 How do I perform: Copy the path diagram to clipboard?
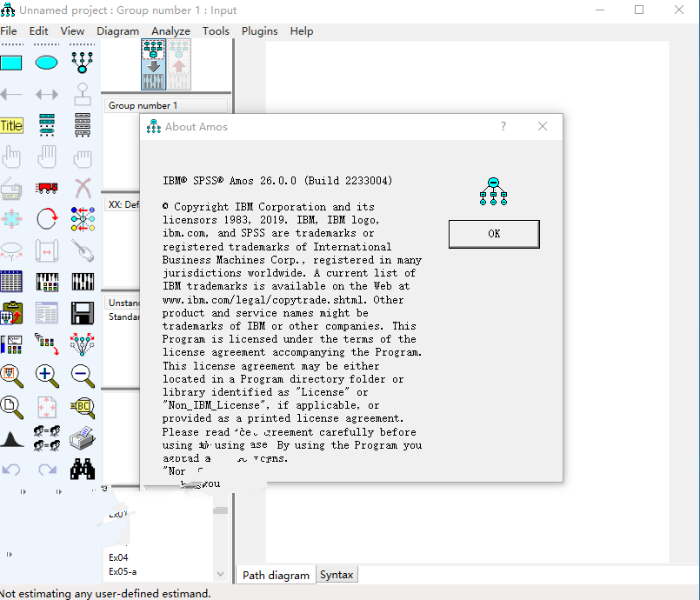(x=11, y=313)
